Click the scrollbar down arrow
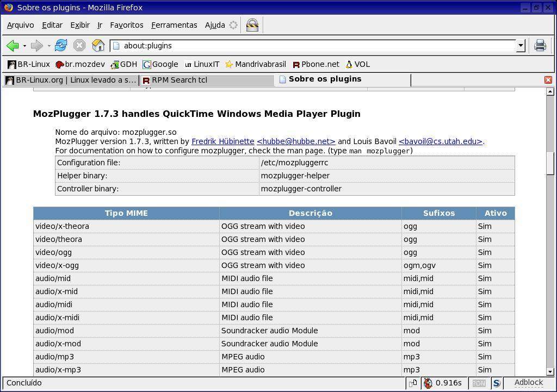557x392 pixels. click(x=550, y=372)
